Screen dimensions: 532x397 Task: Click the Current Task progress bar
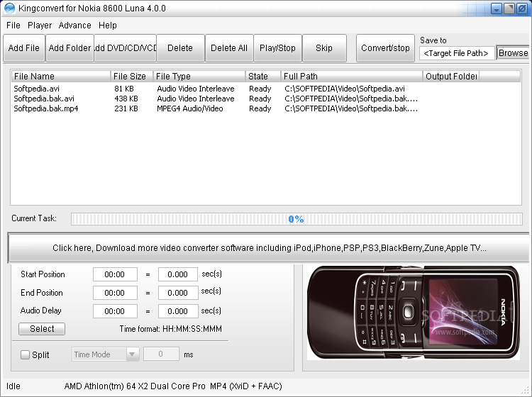297,219
